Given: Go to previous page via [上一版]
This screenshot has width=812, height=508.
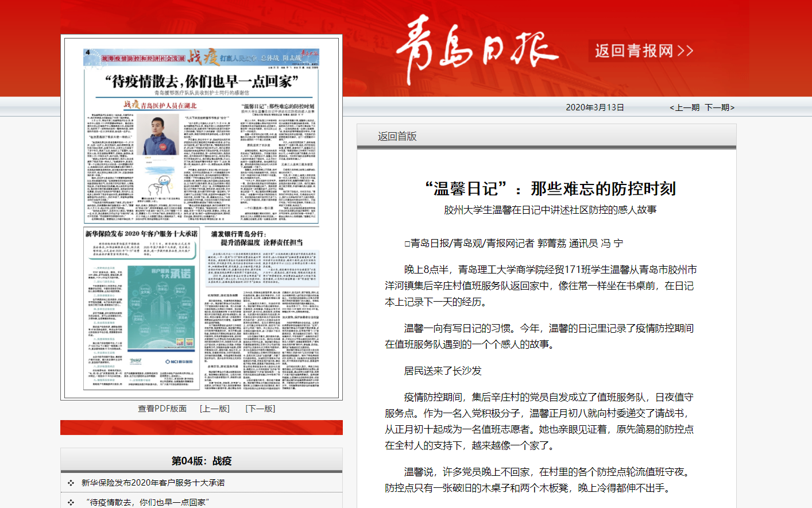Looking at the screenshot, I should [x=215, y=409].
